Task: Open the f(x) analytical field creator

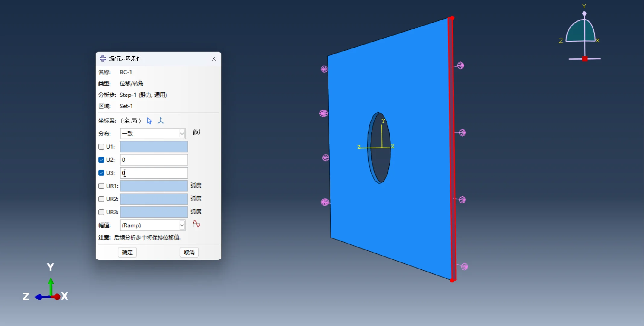Action: click(196, 132)
